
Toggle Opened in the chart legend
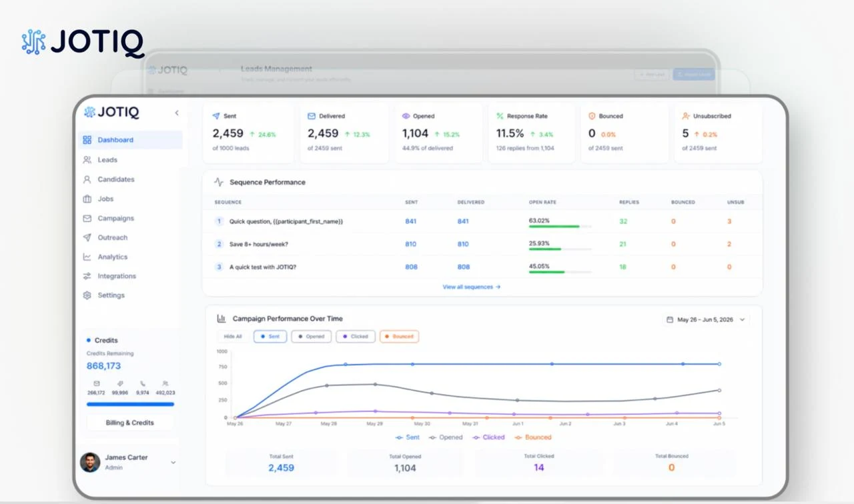coord(446,437)
